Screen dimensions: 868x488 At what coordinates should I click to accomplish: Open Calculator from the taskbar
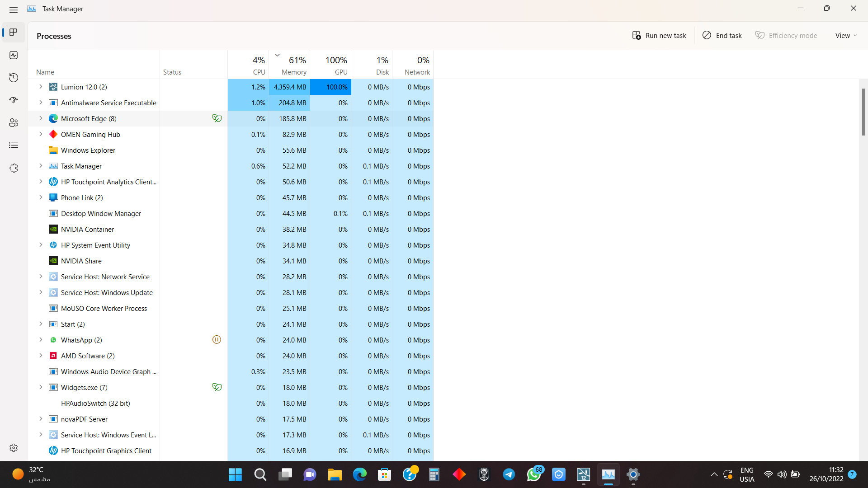point(434,474)
